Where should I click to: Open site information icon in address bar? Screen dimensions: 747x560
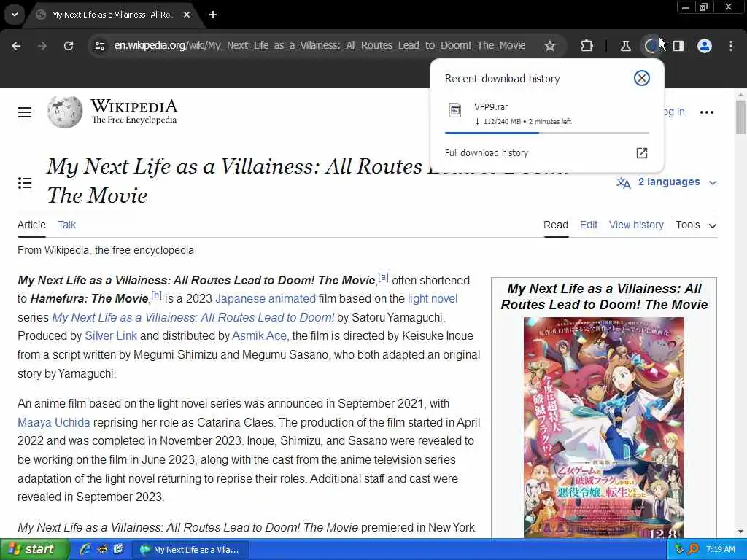100,46
